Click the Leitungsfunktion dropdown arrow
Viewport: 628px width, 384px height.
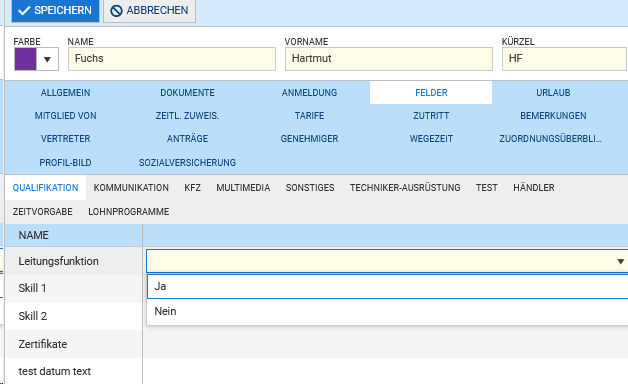[x=620, y=261]
